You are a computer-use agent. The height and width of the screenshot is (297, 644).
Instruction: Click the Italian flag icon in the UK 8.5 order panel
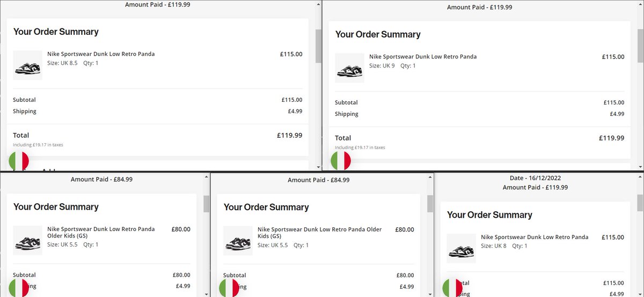pos(19,161)
